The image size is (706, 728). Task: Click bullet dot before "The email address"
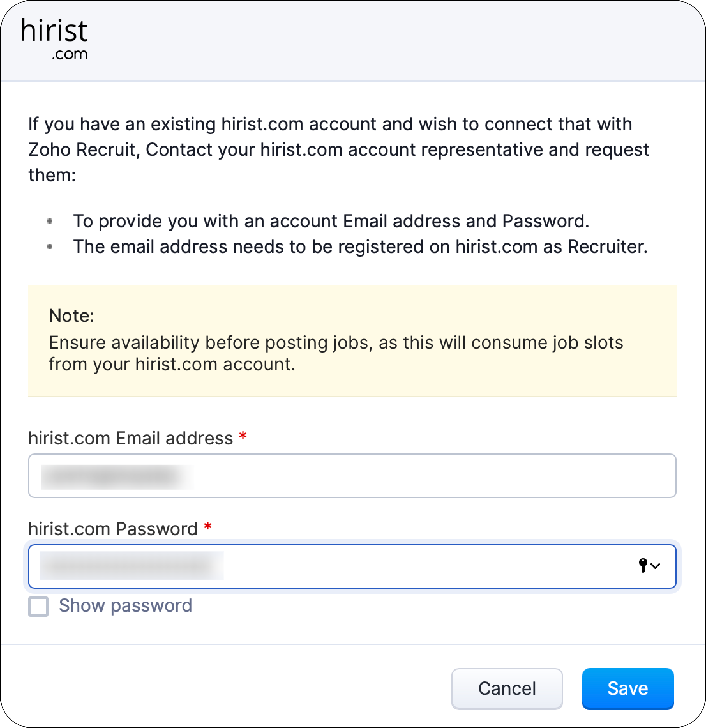click(x=50, y=246)
